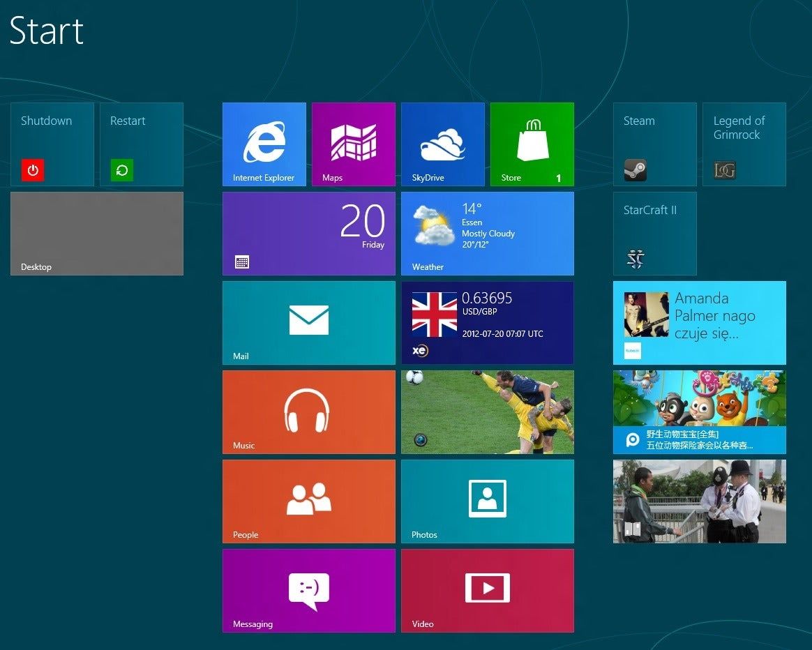The height and width of the screenshot is (650, 812).
Task: Start StarCraft II
Action: pyautogui.click(x=654, y=233)
